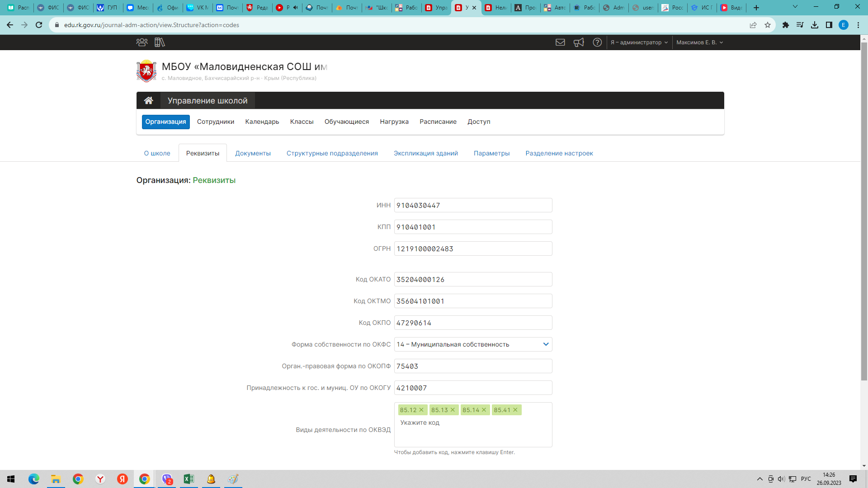Open the Структурные подразделения link

[x=332, y=153]
